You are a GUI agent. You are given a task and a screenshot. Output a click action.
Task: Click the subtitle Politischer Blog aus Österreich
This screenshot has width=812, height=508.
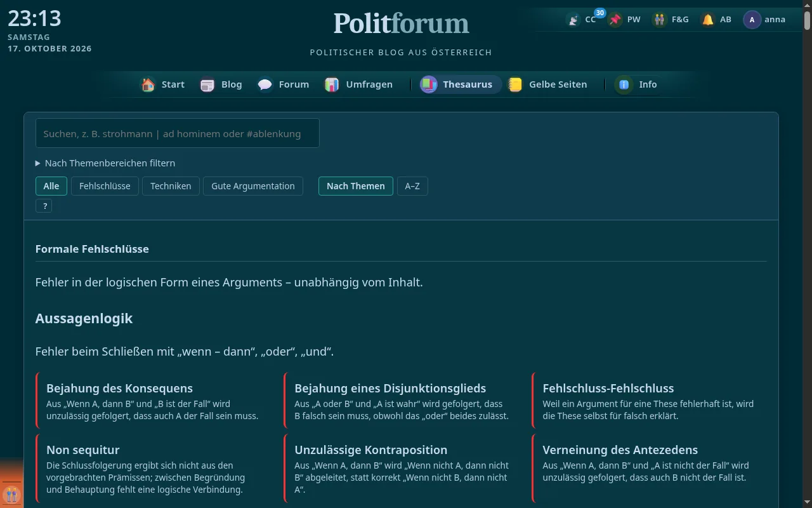coord(401,52)
